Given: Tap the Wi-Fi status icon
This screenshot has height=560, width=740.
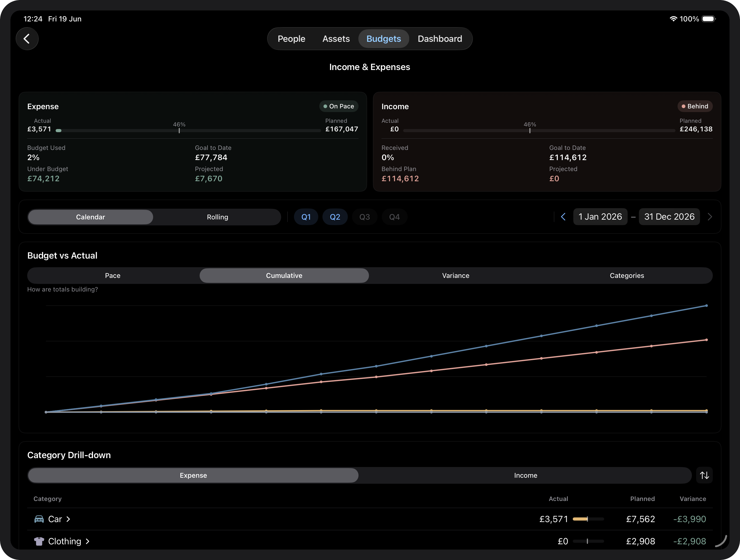Looking at the screenshot, I should click(x=673, y=19).
